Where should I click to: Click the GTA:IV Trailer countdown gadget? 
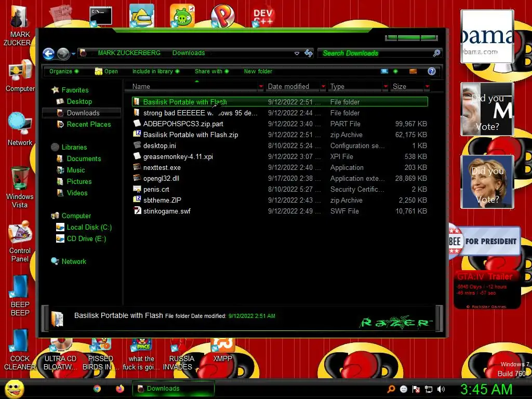click(x=487, y=290)
